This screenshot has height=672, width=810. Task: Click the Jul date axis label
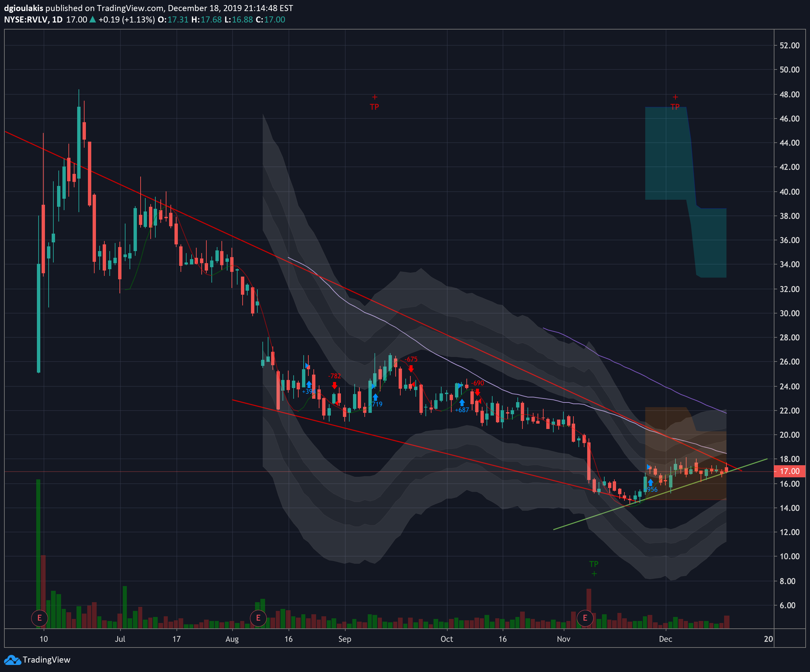120,639
